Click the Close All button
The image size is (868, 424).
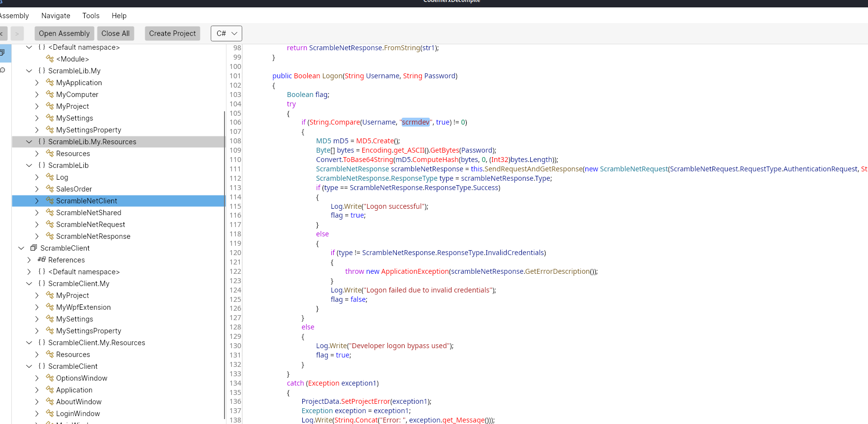pyautogui.click(x=115, y=33)
